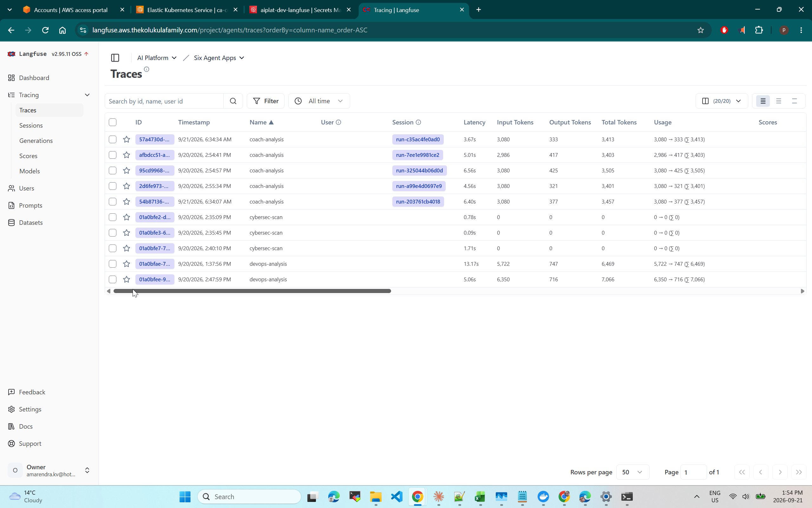Screen dimensions: 812x508
Task: Open session run-c35ac4fe0ad0 link
Action: [418, 139]
